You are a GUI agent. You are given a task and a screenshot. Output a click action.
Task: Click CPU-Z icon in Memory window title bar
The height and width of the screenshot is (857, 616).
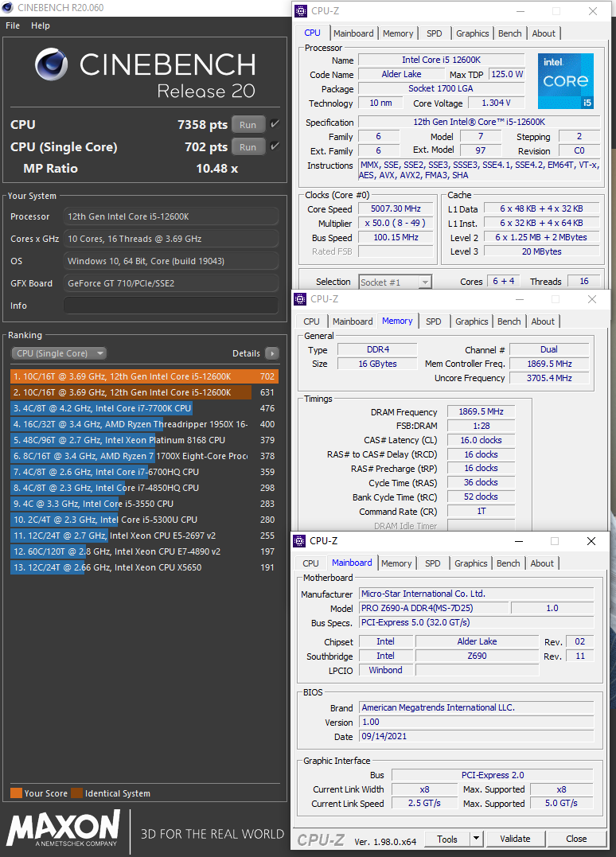click(300, 299)
